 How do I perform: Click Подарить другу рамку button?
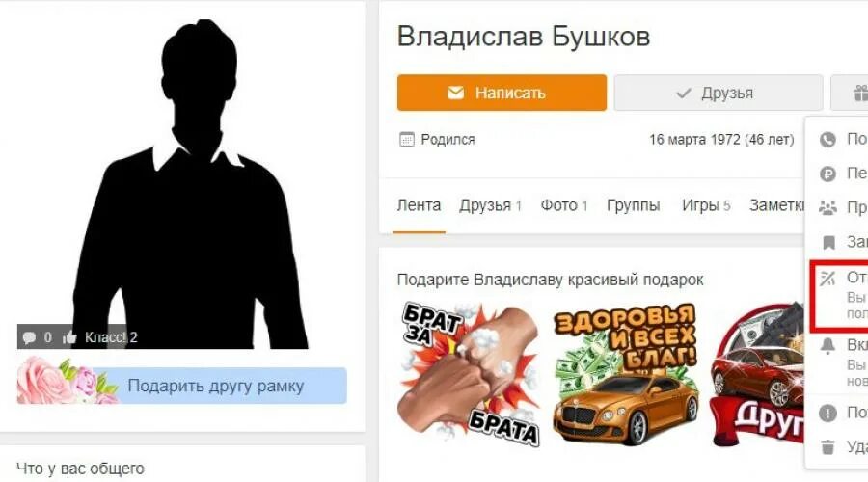click(182, 386)
